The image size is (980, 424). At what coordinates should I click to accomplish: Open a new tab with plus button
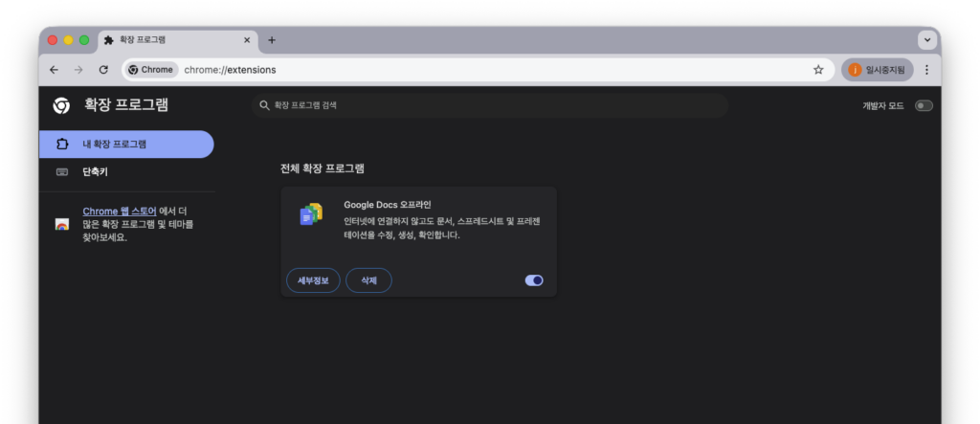pyautogui.click(x=272, y=40)
